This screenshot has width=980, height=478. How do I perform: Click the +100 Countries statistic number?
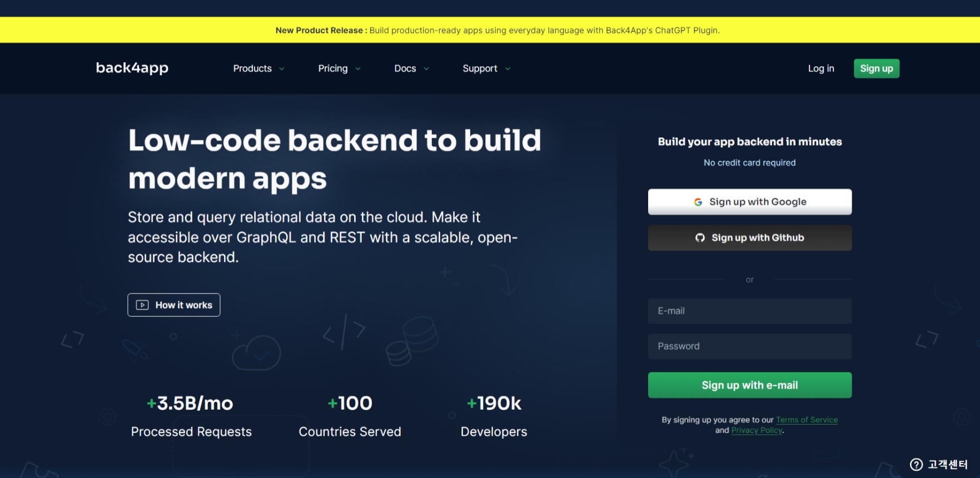[x=350, y=404]
